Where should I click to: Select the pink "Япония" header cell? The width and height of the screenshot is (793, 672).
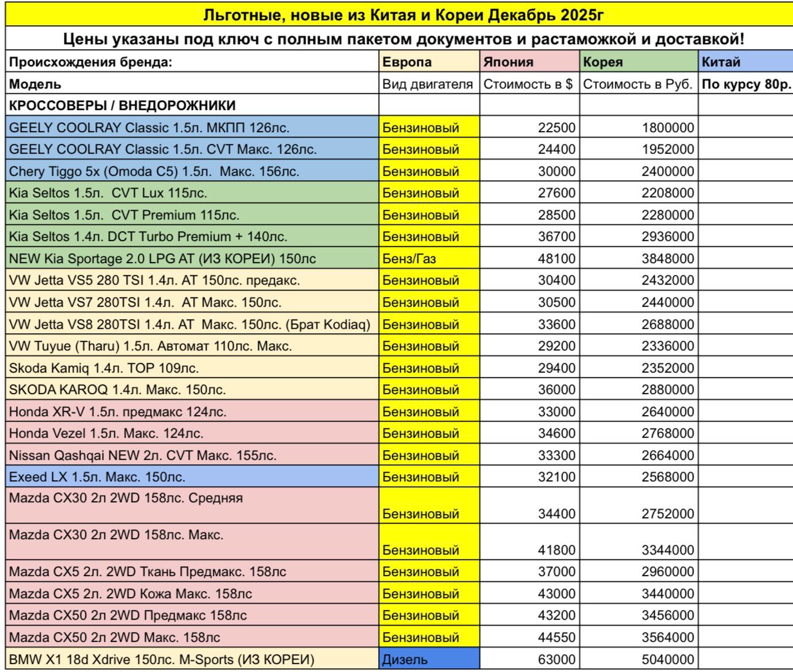tap(529, 62)
